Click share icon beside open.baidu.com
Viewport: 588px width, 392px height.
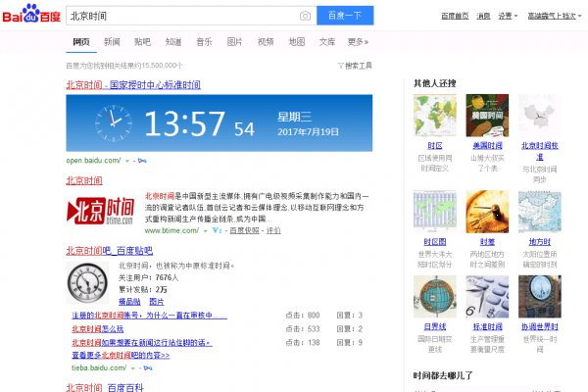pyautogui.click(x=142, y=161)
